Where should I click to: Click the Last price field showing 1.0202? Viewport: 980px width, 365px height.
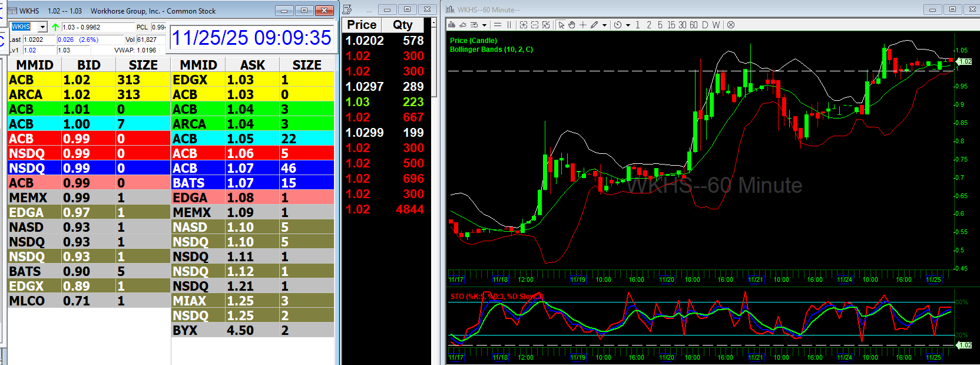point(39,40)
